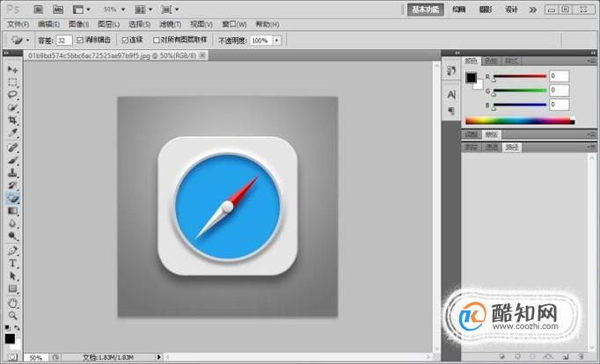
Task: Select the Blur tool
Action: tap(12, 223)
